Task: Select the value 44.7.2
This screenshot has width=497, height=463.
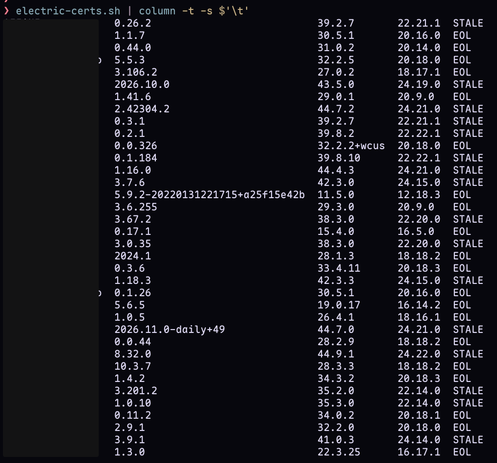Action: click(x=336, y=109)
